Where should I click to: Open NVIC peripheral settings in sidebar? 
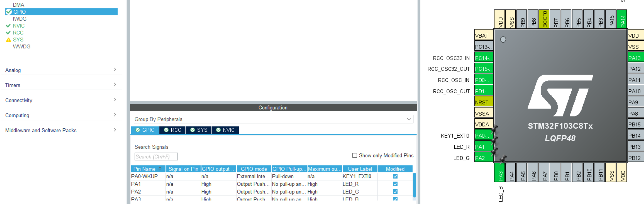(19, 26)
